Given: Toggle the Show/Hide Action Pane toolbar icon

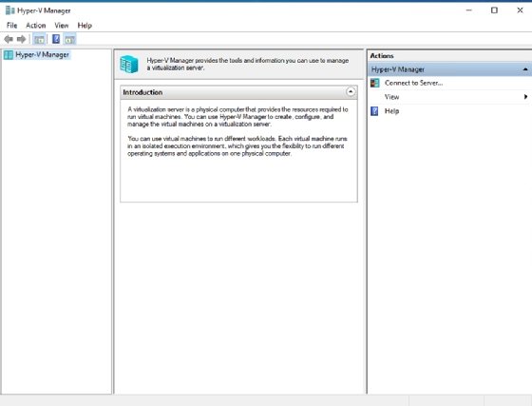Looking at the screenshot, I should point(70,39).
